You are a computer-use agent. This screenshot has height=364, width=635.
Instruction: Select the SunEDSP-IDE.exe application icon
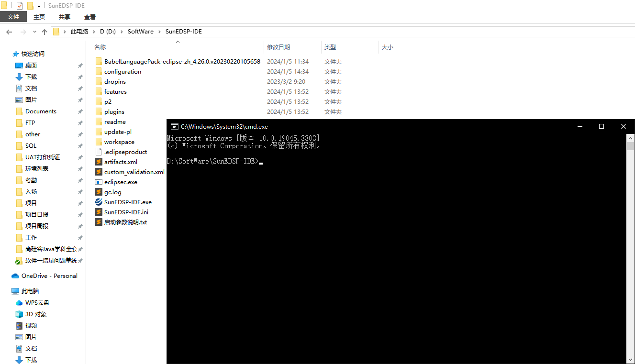(99, 202)
